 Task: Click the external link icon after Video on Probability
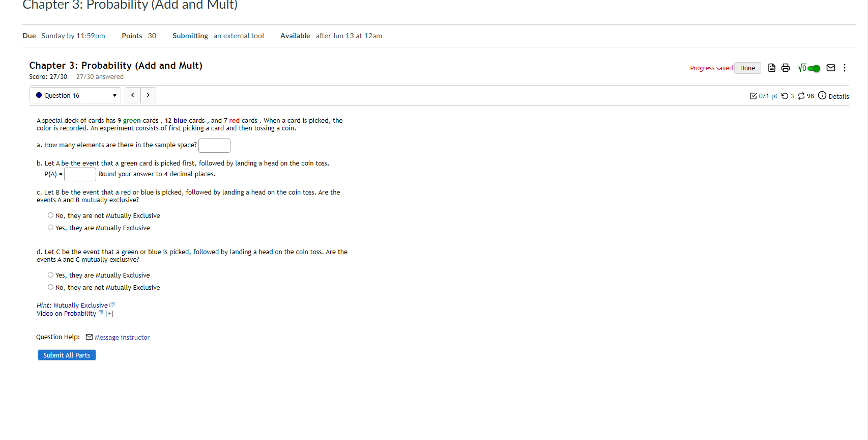(x=100, y=313)
